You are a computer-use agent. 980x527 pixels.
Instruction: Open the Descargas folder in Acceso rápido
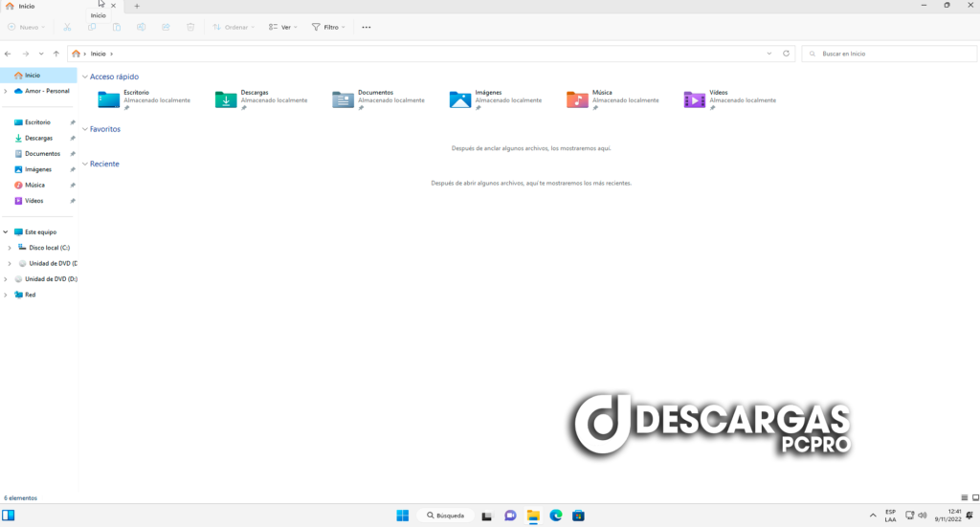pyautogui.click(x=226, y=99)
